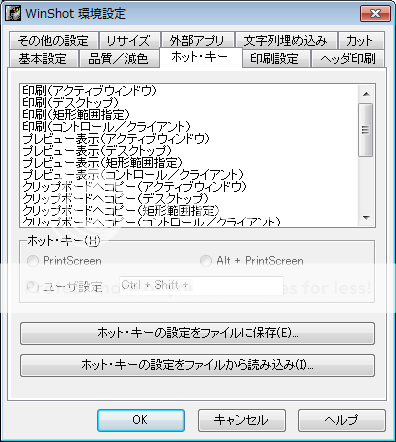The width and height of the screenshot is (396, 442).
Task: Select プレビュー表示(アクティブウィンドウ) row
Action: point(189,138)
